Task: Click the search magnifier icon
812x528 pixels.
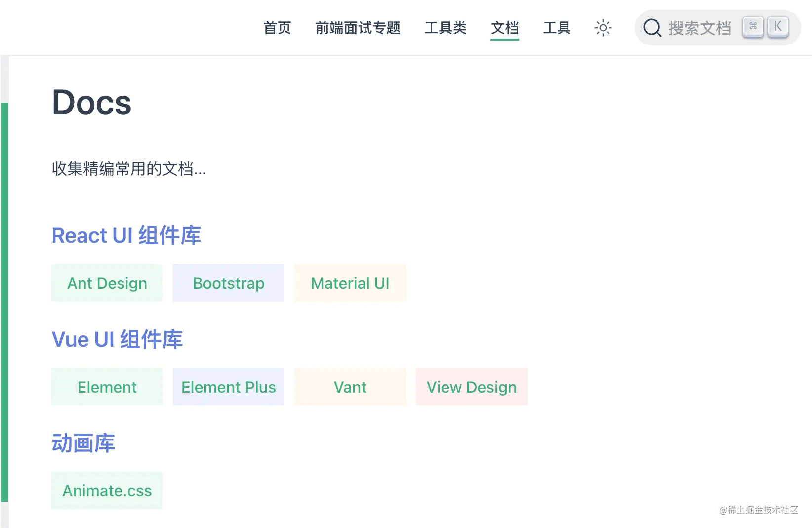Action: point(652,28)
